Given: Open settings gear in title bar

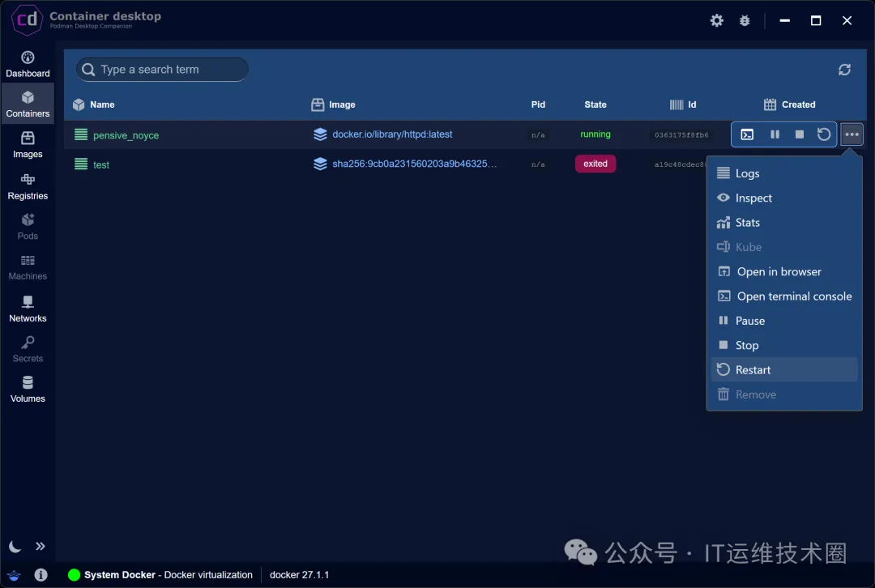Looking at the screenshot, I should click(717, 21).
